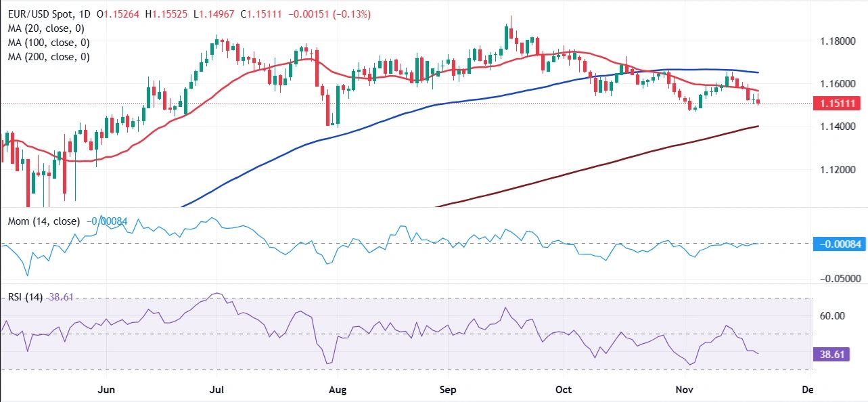
Task: Click the Sep label on time axis
Action: coord(449,390)
